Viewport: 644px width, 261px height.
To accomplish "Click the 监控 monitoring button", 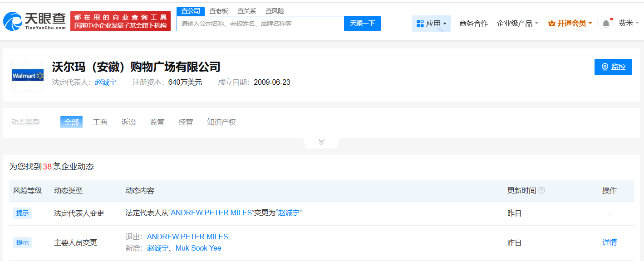I will (613, 67).
